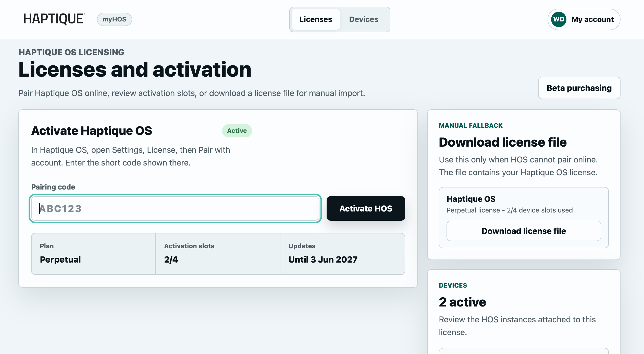Open the myHOS badge
The height and width of the screenshot is (354, 644).
point(114,19)
